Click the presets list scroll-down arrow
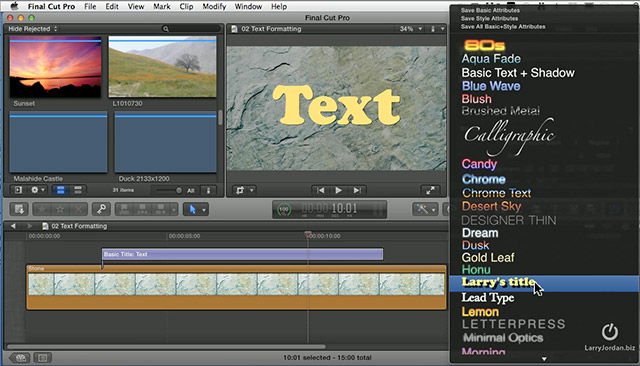 (544, 359)
